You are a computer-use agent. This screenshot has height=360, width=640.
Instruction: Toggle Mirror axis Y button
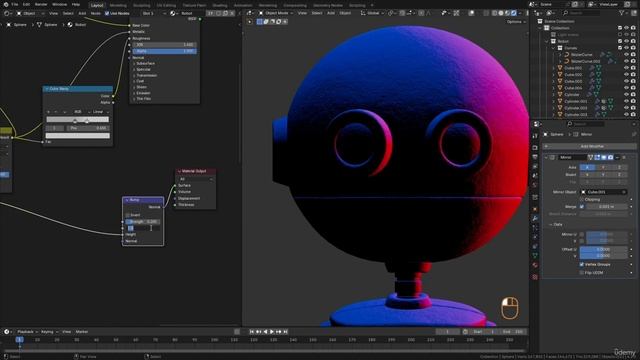tap(603, 167)
